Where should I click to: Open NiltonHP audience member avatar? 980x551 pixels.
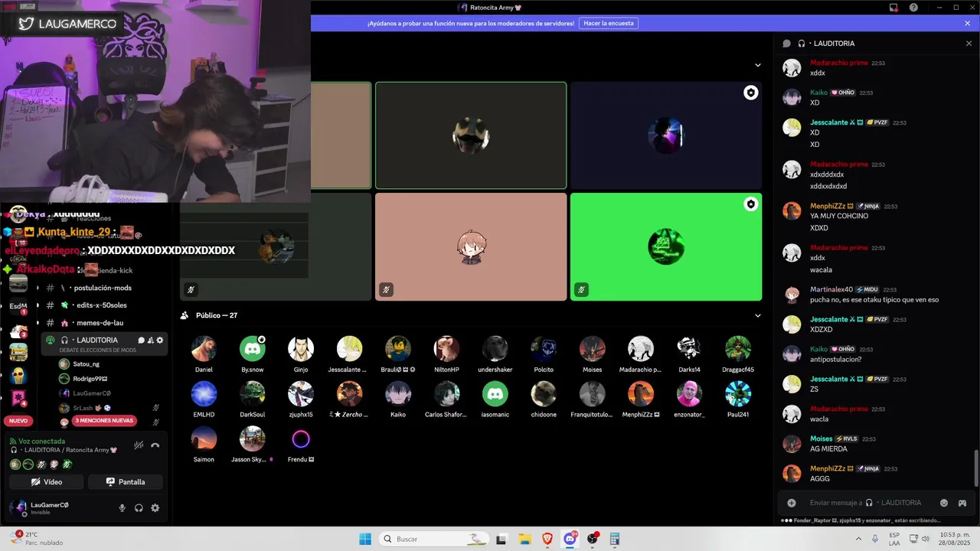tap(446, 349)
